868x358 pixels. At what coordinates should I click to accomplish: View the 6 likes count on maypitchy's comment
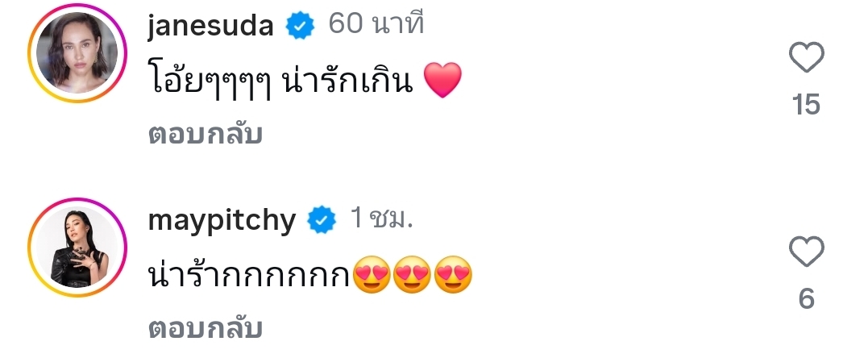(806, 300)
